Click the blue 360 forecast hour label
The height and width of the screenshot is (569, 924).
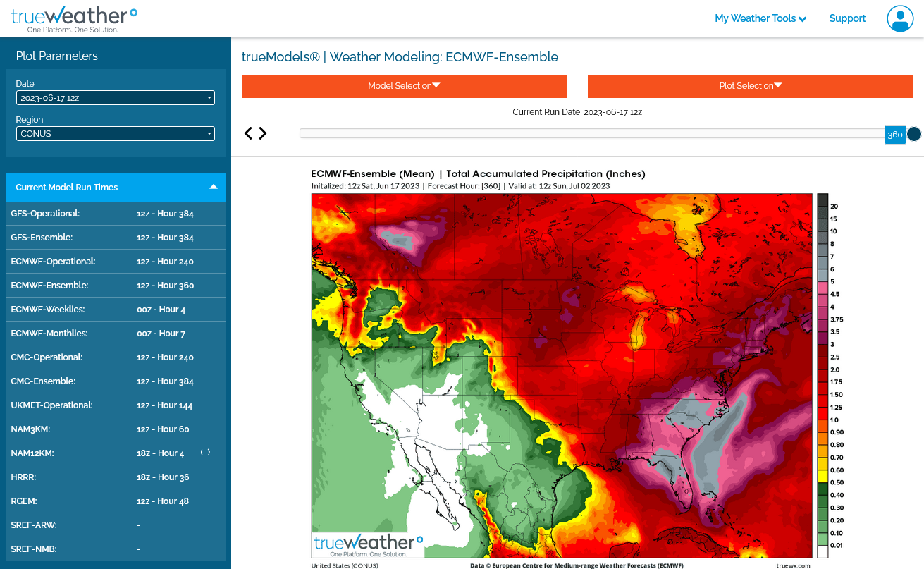click(x=895, y=135)
